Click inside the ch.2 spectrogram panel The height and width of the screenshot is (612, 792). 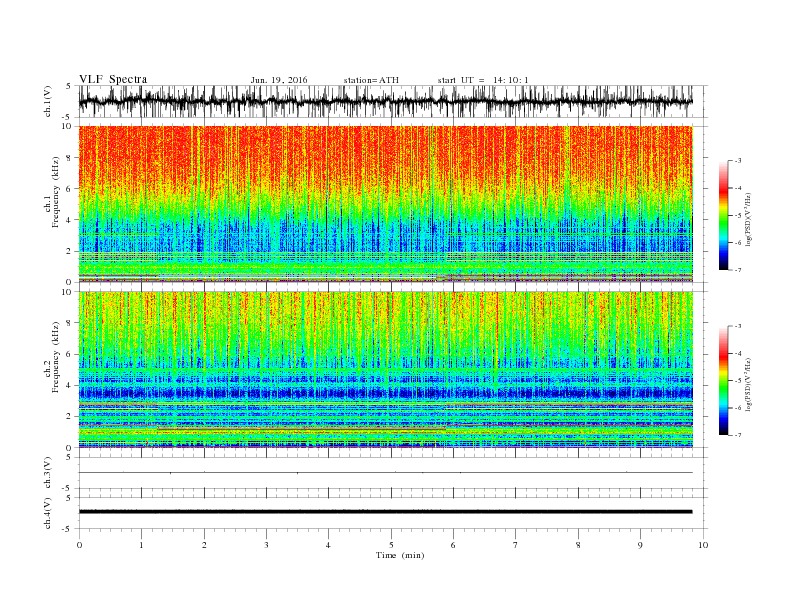click(385, 369)
